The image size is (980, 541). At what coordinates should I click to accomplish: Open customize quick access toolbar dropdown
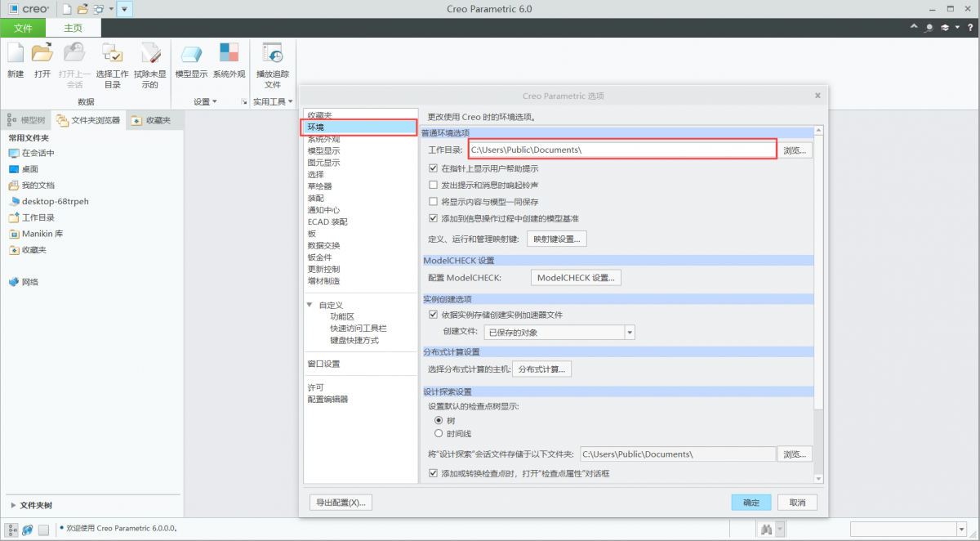tap(124, 9)
